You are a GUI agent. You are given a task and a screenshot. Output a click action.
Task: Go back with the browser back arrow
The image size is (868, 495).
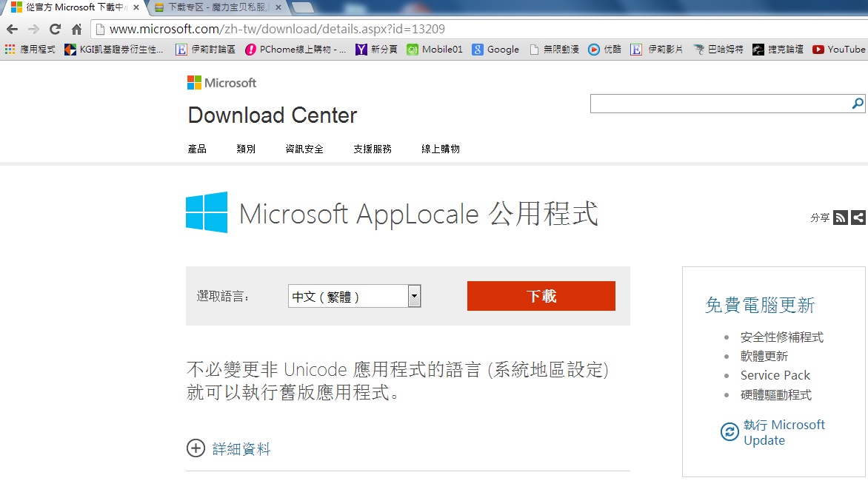click(12, 30)
